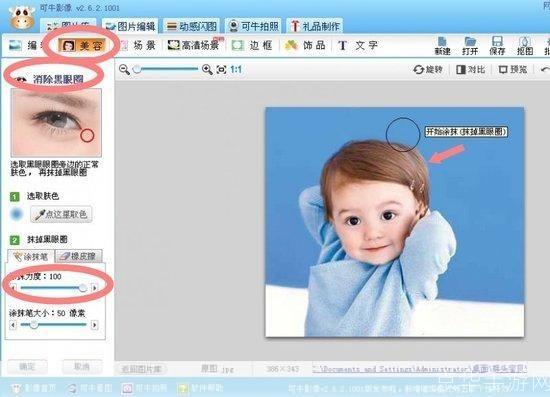Decrease 涂抹力度 with the left arrow
This screenshot has height=397, width=550.
13,288
